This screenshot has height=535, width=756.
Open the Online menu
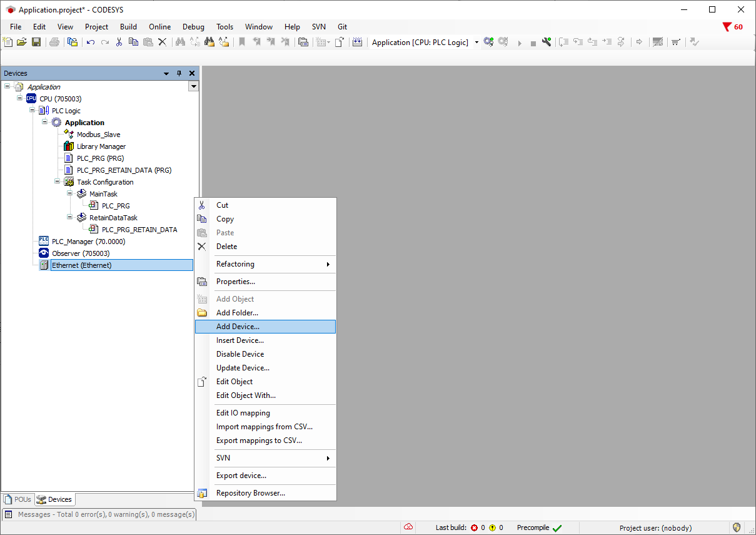coord(159,27)
